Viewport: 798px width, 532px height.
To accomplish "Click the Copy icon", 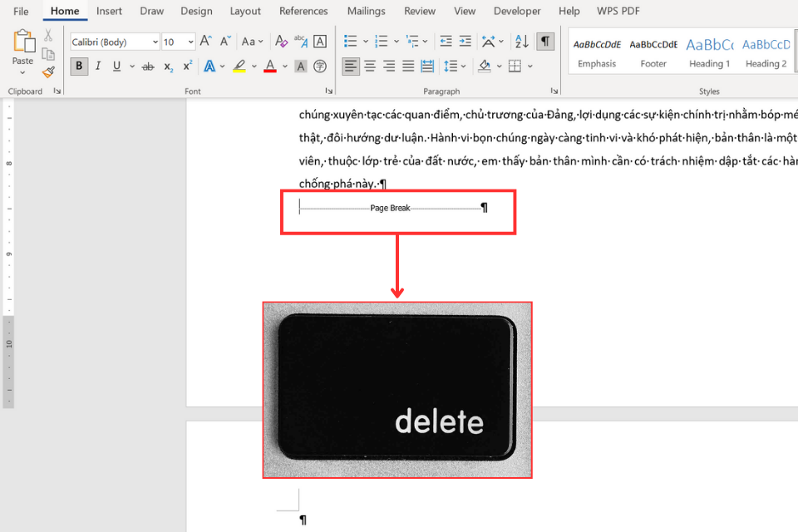I will tap(48, 54).
